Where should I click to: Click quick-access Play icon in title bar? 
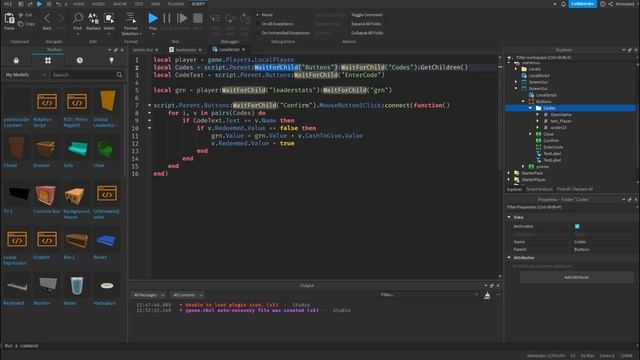click(39, 4)
